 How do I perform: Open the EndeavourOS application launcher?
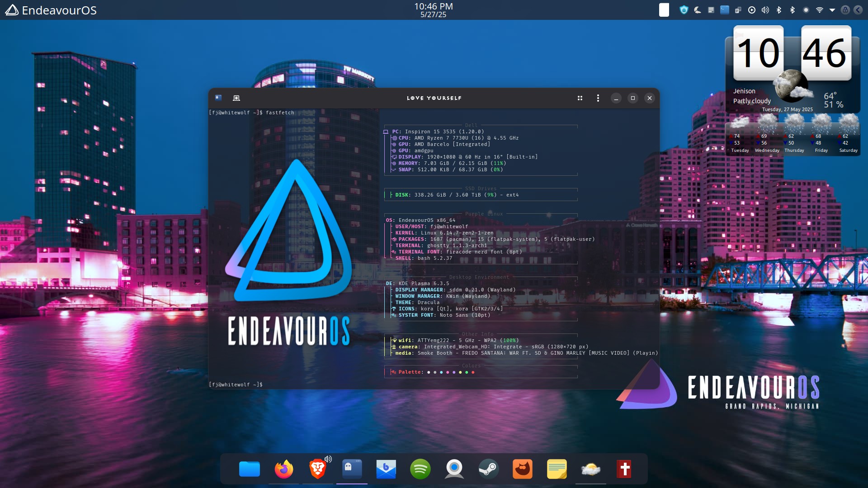pyautogui.click(x=51, y=10)
